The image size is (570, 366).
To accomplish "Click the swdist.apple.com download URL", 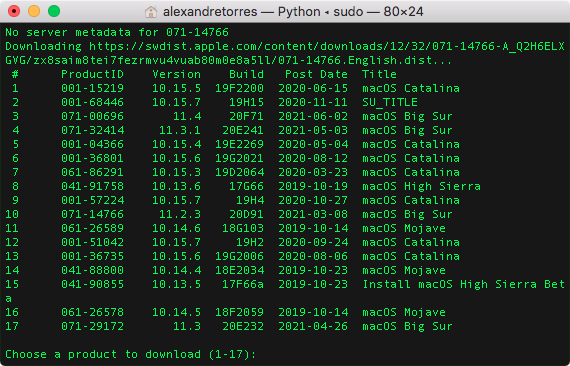I will click(x=285, y=53).
